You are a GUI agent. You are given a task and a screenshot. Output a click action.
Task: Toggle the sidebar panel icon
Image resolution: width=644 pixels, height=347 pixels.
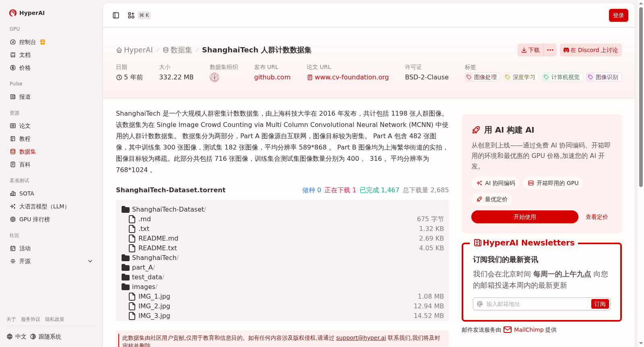(116, 15)
